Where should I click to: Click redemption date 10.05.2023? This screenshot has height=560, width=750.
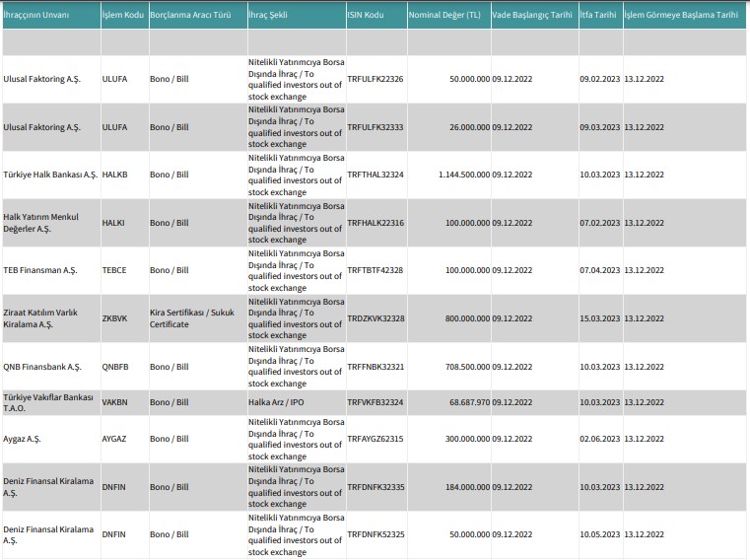(x=600, y=534)
